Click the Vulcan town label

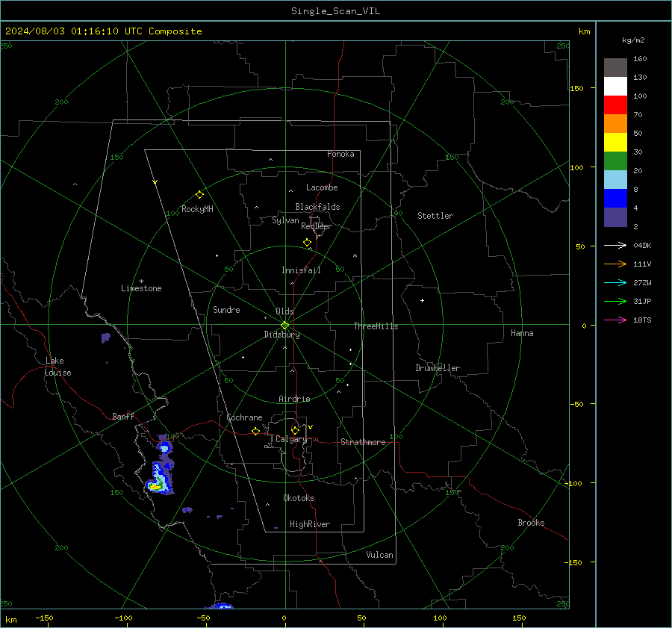(379, 555)
